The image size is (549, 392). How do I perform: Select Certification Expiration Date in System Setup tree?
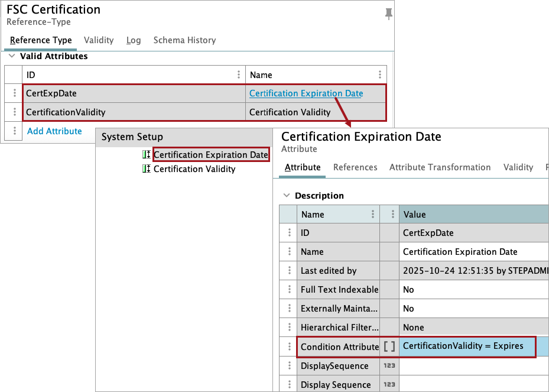(210, 155)
